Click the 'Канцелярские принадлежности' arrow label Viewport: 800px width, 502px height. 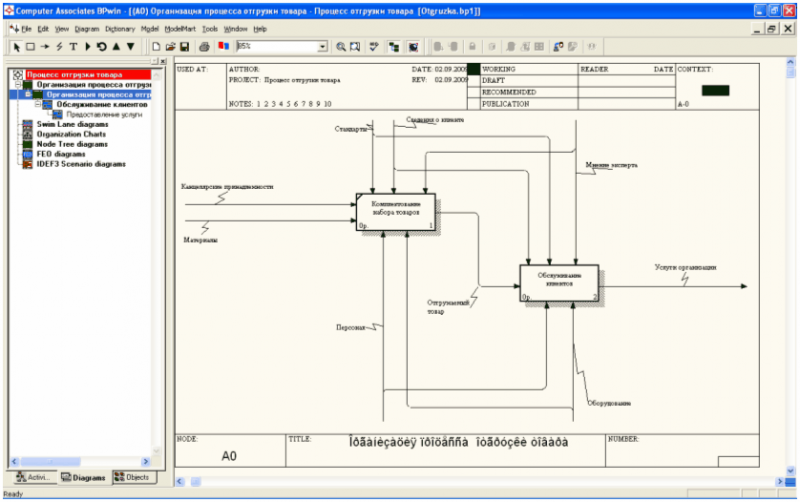click(227, 187)
